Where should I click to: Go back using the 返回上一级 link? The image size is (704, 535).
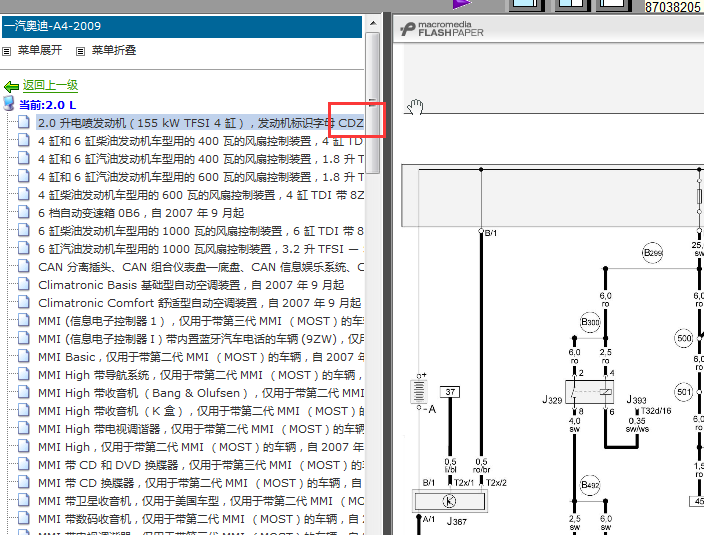(50, 85)
